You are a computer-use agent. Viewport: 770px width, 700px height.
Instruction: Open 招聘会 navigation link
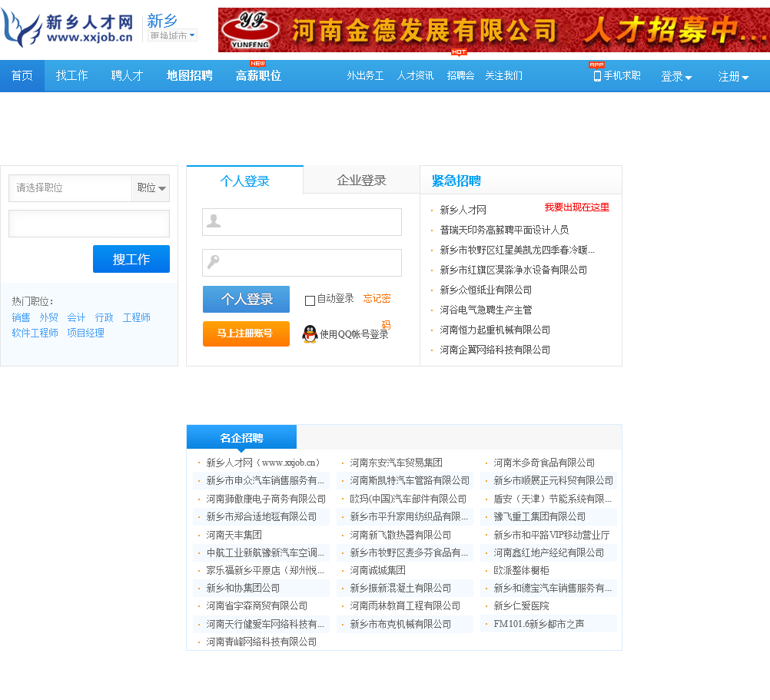[x=460, y=75]
